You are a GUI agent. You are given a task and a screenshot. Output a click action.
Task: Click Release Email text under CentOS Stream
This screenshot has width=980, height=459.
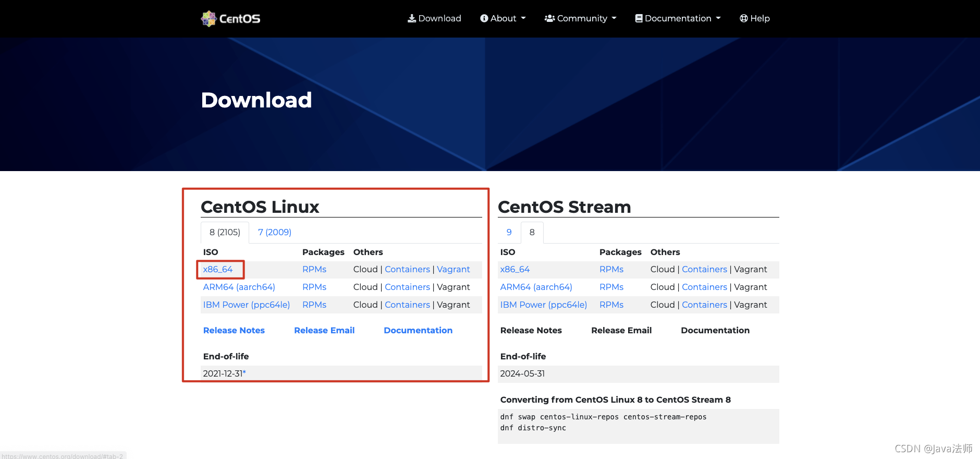[621, 330]
